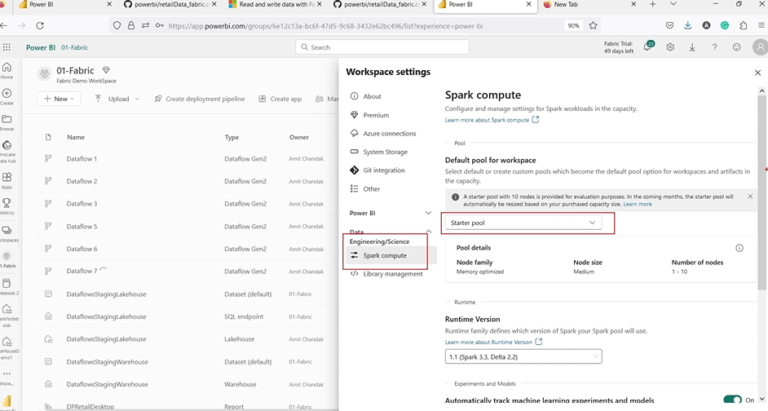The height and width of the screenshot is (411, 768).
Task: Select Git integration in settings menu
Action: tap(384, 170)
